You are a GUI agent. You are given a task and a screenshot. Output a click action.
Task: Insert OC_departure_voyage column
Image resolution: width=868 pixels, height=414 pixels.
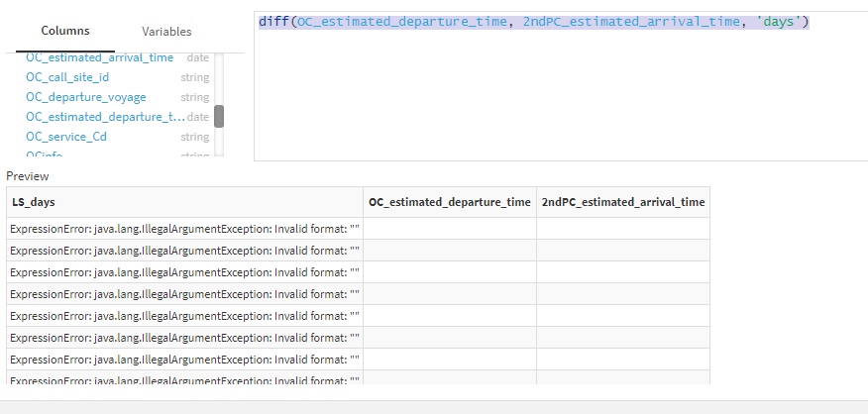tap(86, 97)
